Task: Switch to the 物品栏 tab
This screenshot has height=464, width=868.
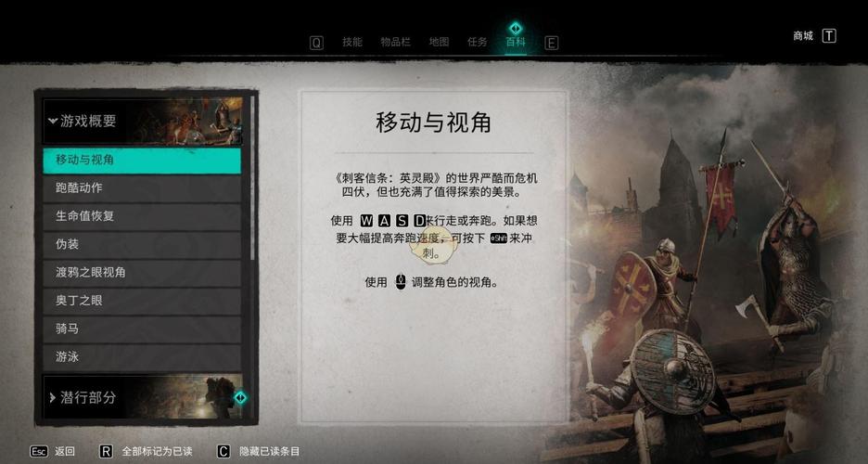Action: [395, 42]
